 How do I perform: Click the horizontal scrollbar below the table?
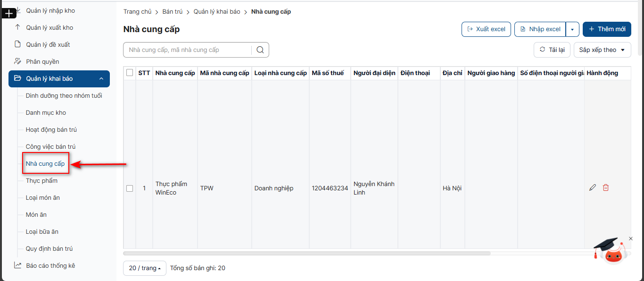tap(306, 253)
